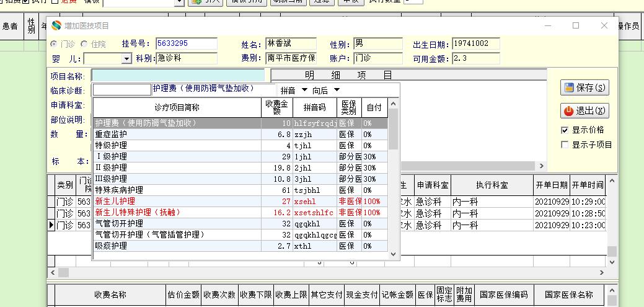Select 气管切开护理（气管插管护理） row

click(x=240, y=234)
